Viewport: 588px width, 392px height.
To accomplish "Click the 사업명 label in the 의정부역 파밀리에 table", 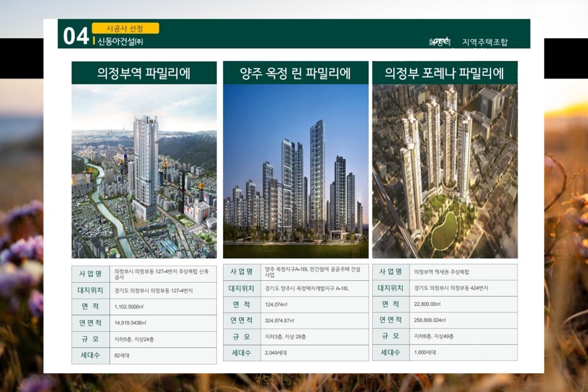I will coord(90,274).
